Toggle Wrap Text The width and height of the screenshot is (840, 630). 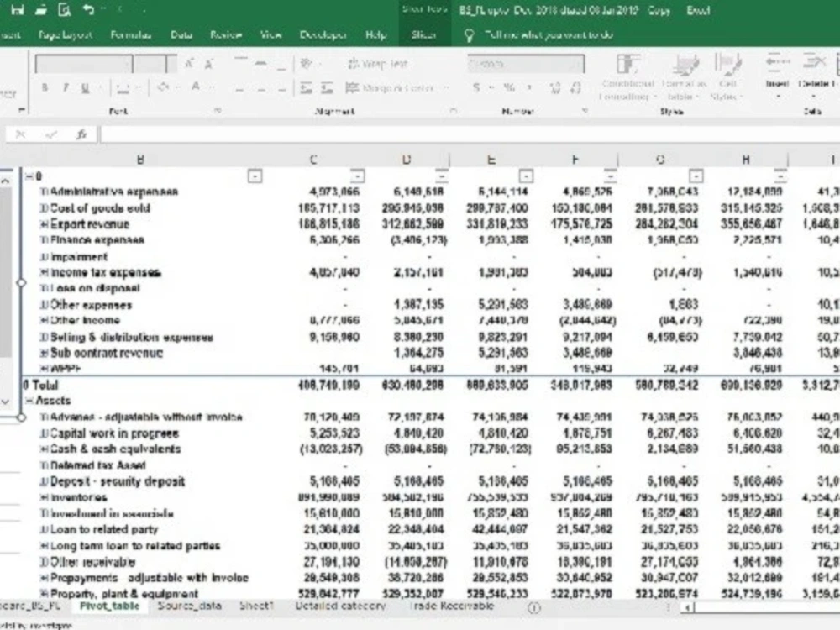click(378, 64)
